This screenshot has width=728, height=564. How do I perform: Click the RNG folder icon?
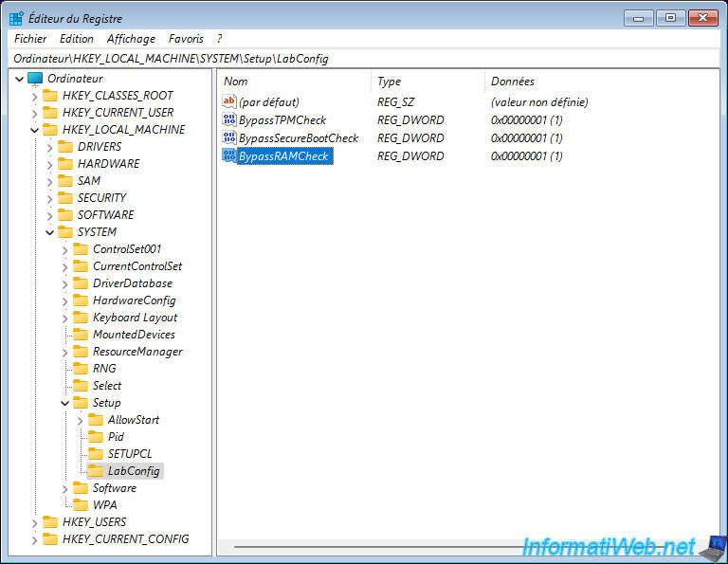click(x=81, y=369)
